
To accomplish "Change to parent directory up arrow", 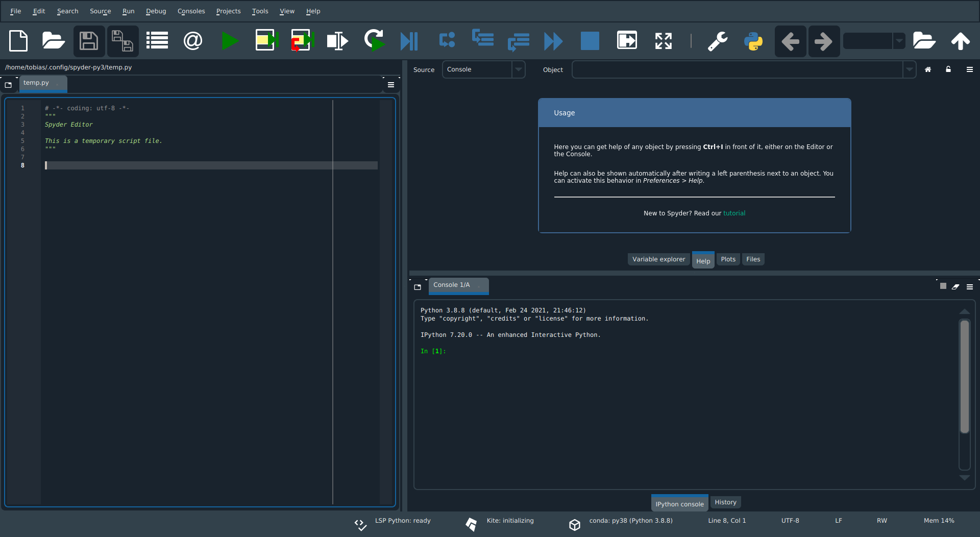I will (x=960, y=41).
